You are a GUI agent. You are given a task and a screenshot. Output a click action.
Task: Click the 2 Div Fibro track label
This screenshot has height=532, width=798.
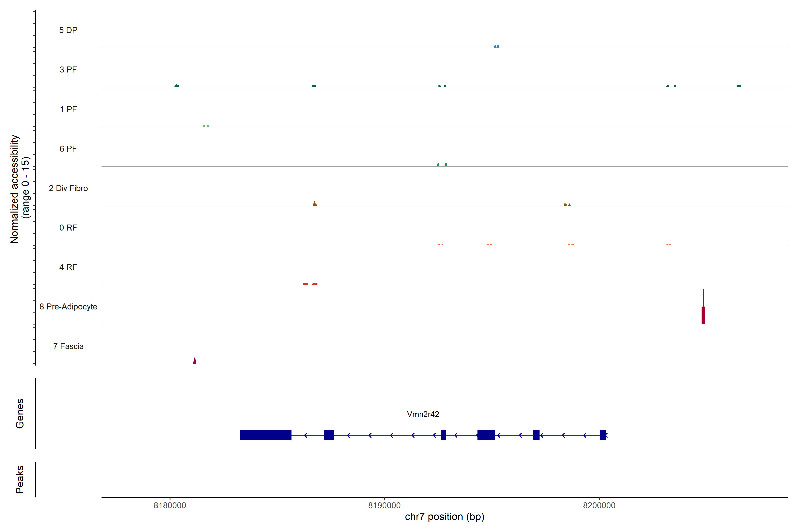coord(68,188)
